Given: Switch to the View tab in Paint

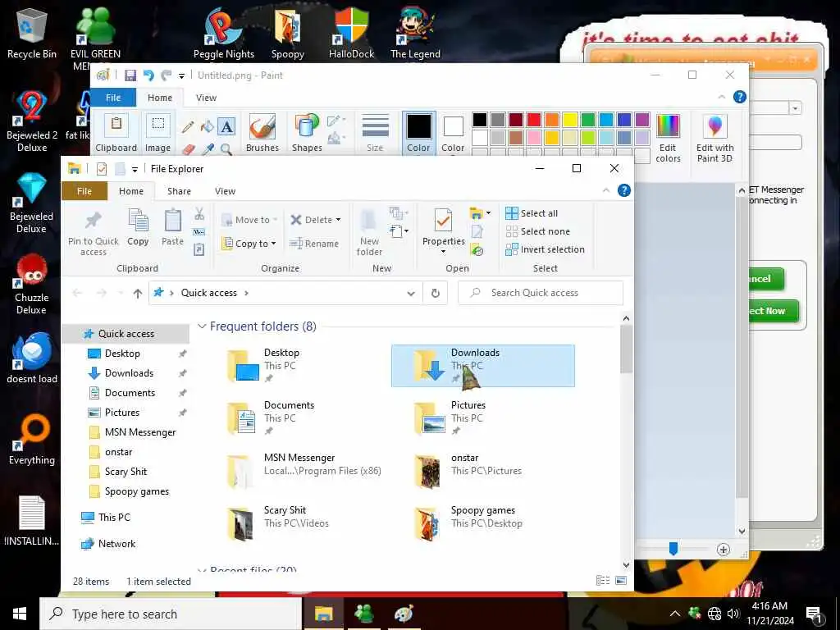Looking at the screenshot, I should (206, 98).
